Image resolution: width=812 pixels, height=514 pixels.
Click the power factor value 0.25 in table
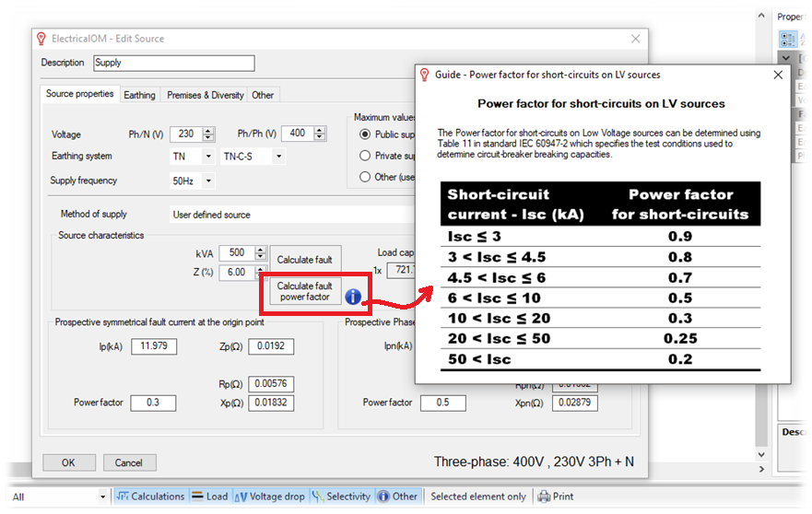tap(680, 339)
